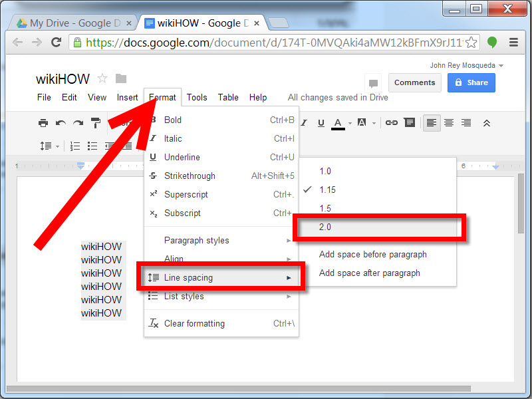Set line spacing to 2.0
The width and height of the screenshot is (532, 399).
(378, 227)
